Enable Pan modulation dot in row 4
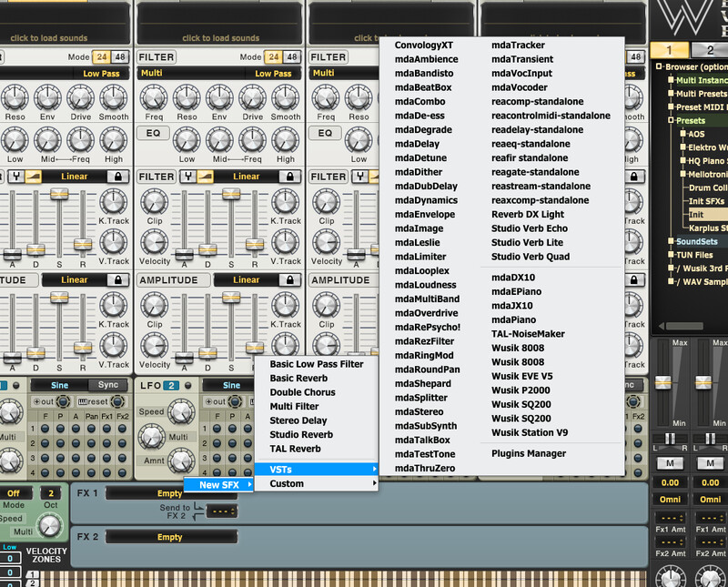728x587 pixels. click(92, 472)
